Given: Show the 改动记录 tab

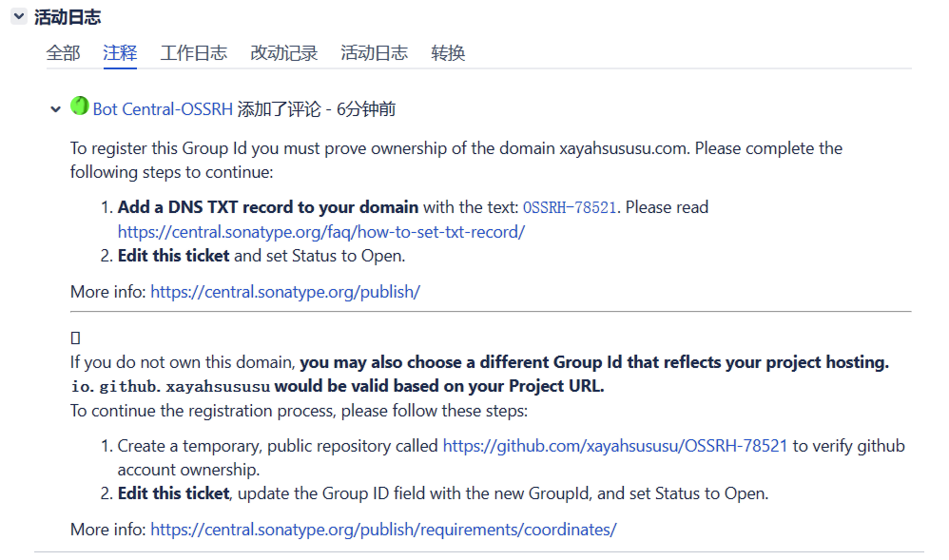Looking at the screenshot, I should [283, 53].
